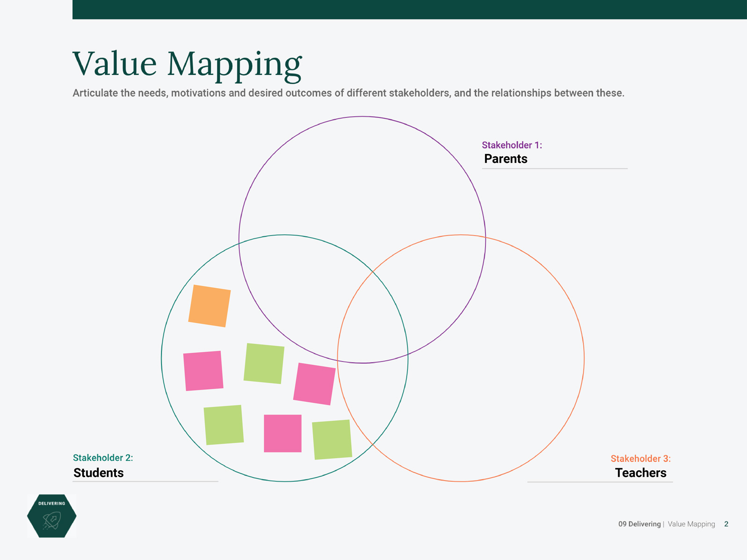Click the "Stakeholder 1:" purple label
Image resolution: width=747 pixels, height=560 pixels.
pyautogui.click(x=512, y=145)
